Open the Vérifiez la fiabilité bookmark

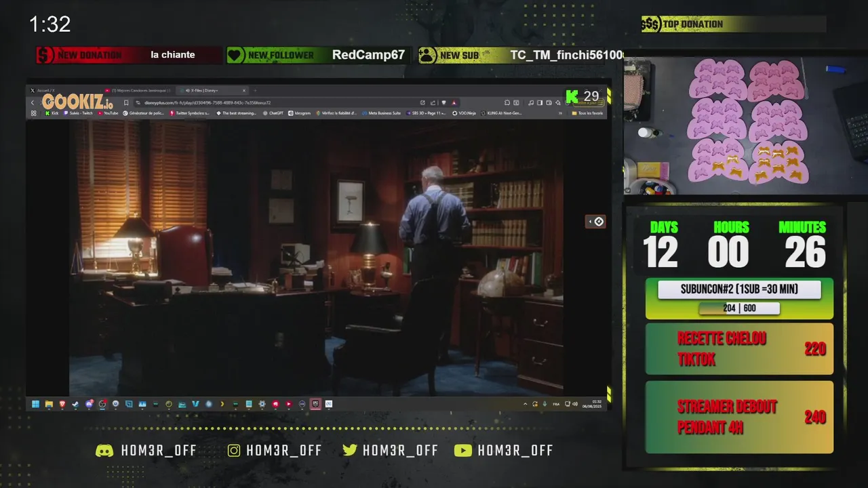[336, 113]
